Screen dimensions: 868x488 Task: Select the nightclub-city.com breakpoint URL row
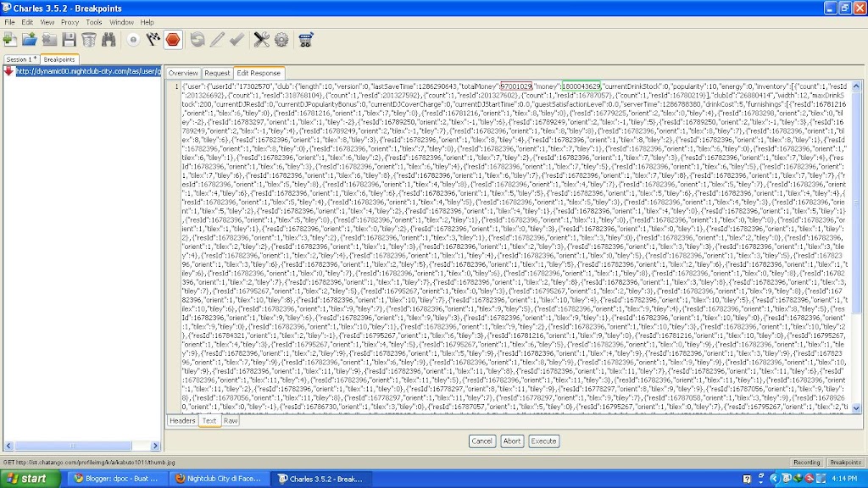pos(88,71)
